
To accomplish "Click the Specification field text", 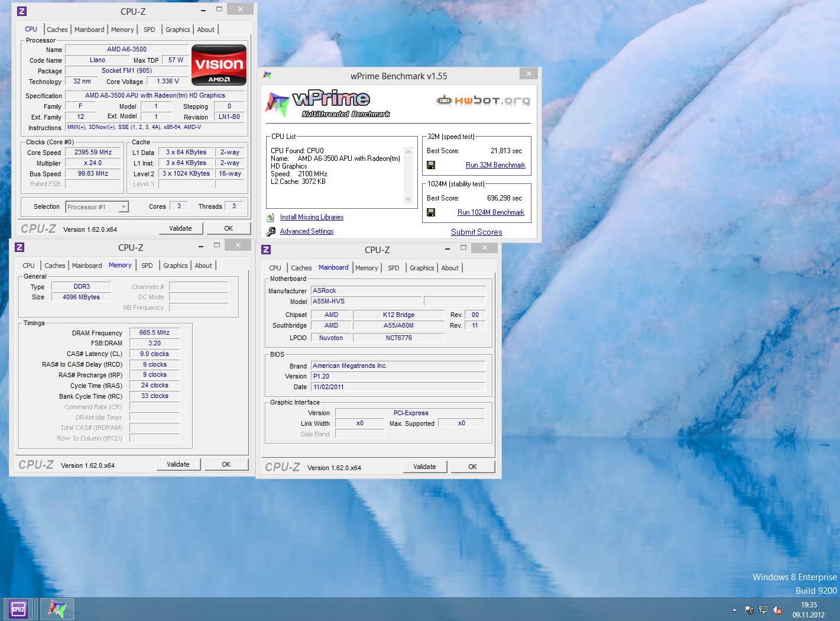I will (x=155, y=95).
